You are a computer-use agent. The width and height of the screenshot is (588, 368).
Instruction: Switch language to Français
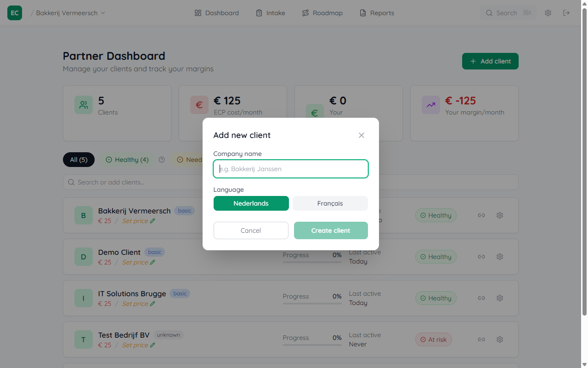point(330,203)
